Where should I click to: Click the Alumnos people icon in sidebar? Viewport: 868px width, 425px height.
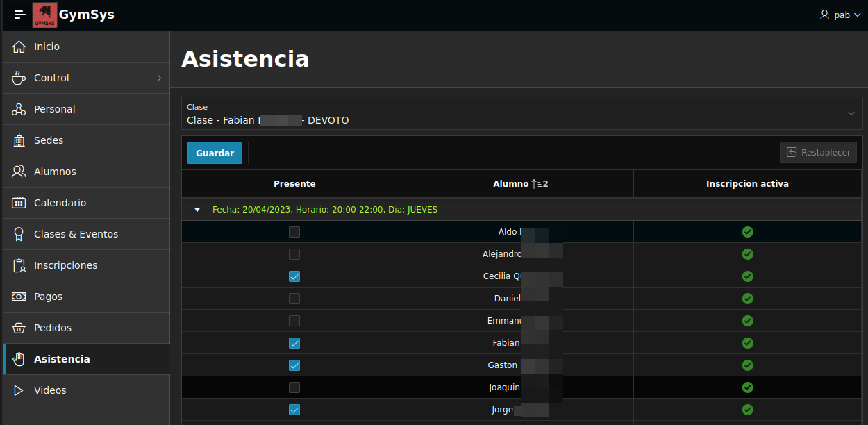tap(20, 171)
